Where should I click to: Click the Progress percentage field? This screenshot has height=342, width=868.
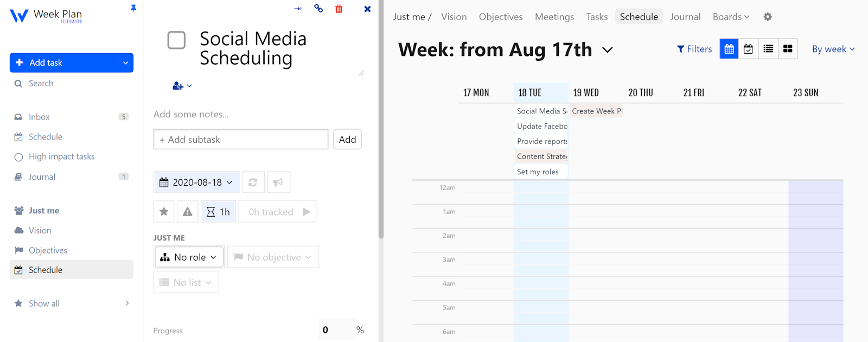pyautogui.click(x=336, y=330)
